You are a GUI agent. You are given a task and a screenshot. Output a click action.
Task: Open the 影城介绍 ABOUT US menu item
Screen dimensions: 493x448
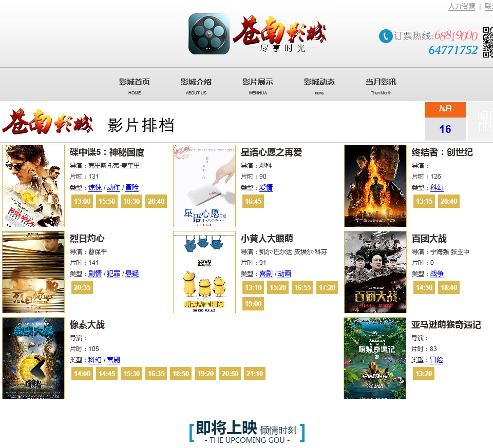coord(196,86)
